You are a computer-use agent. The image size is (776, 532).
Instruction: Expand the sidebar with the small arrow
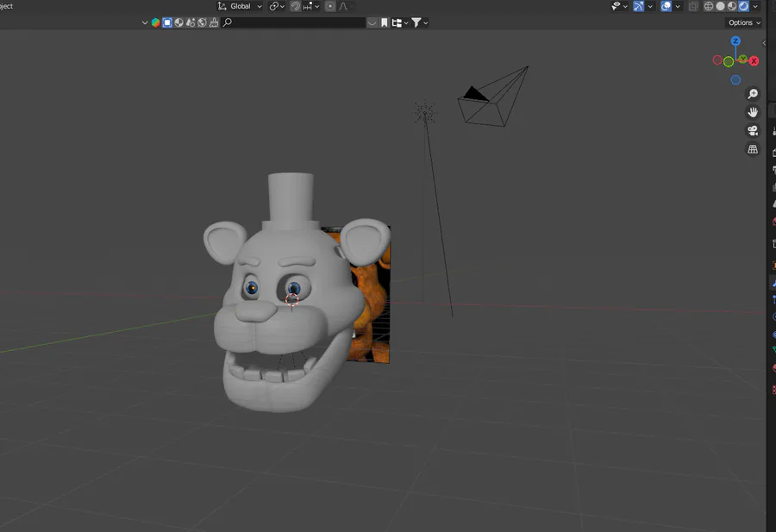[764, 43]
